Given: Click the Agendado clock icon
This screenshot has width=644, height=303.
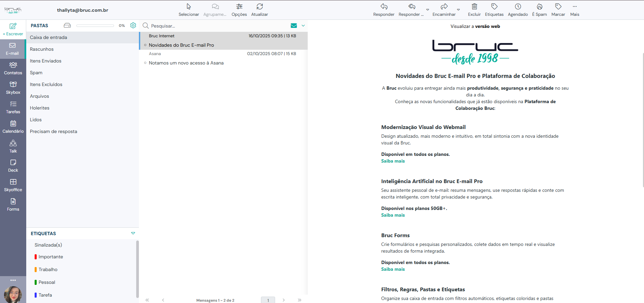Looking at the screenshot, I should pos(518,7).
